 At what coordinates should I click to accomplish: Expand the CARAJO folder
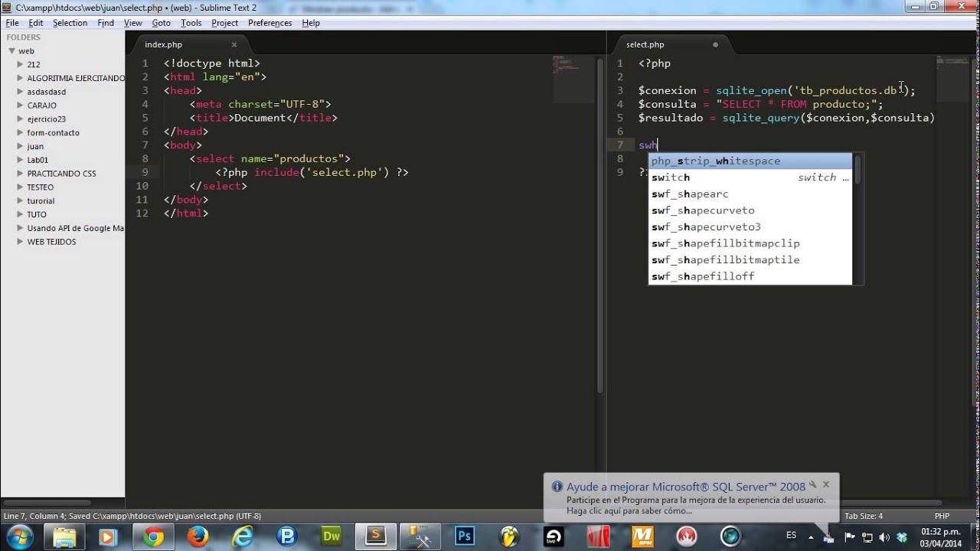tap(20, 105)
